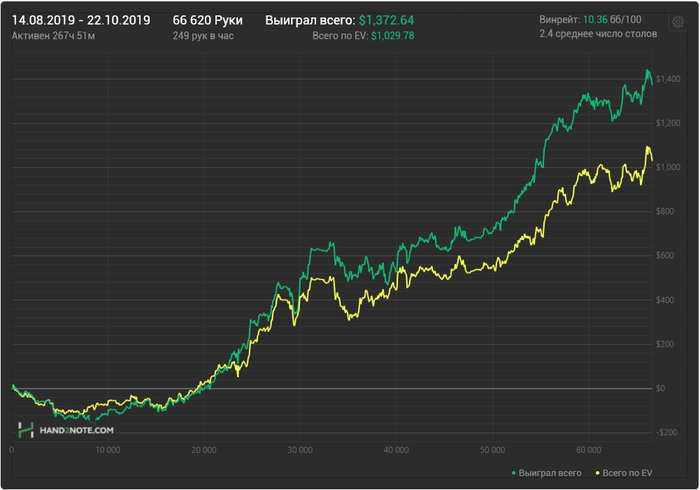
Task: Click the Hand2Note logo icon
Action: point(26,430)
